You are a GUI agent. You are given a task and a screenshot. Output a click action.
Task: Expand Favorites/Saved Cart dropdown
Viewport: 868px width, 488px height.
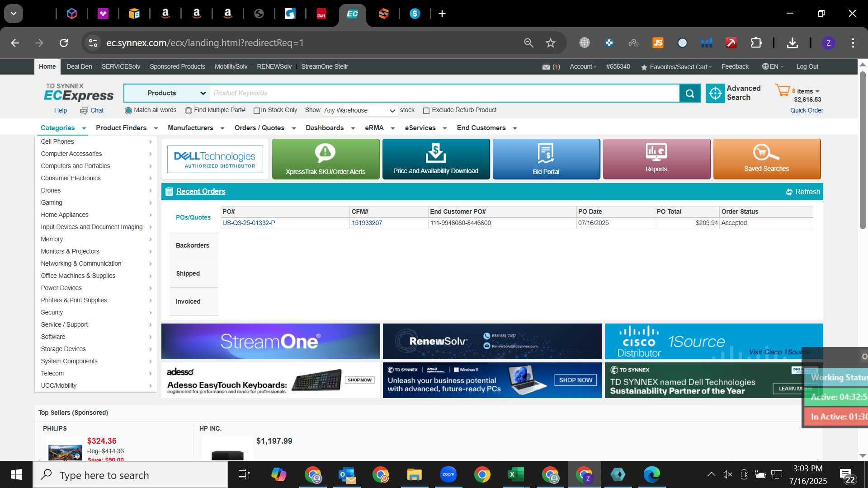[676, 67]
